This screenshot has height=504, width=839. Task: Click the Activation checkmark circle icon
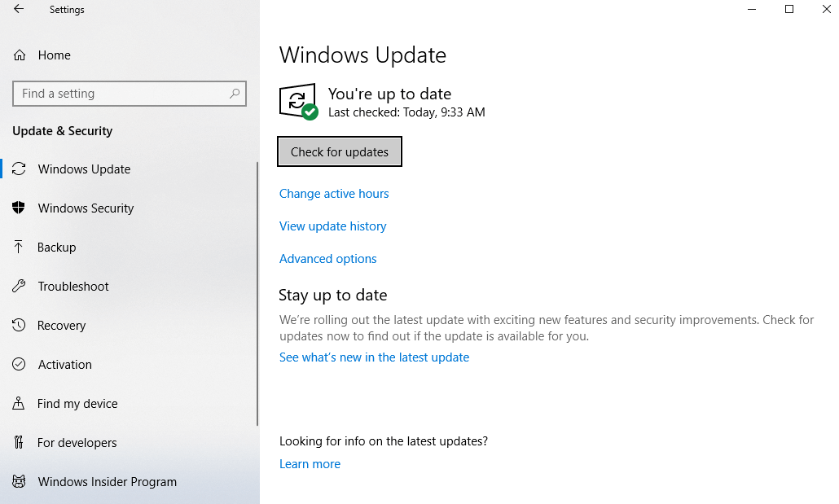pyautogui.click(x=19, y=364)
